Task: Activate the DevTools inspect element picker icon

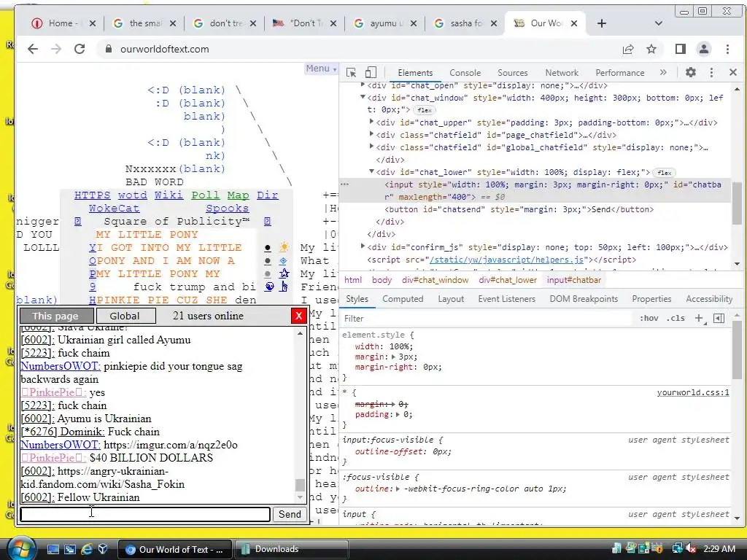Action: click(352, 72)
